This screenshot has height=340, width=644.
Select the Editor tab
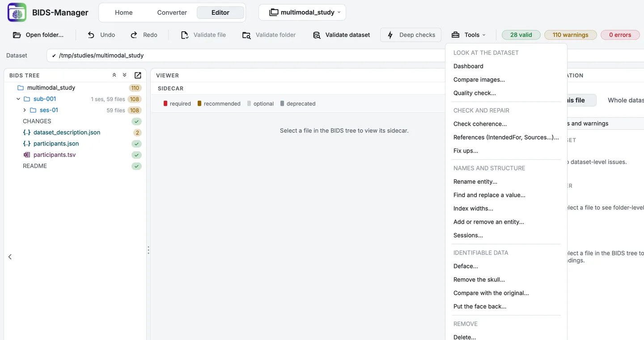click(x=220, y=13)
